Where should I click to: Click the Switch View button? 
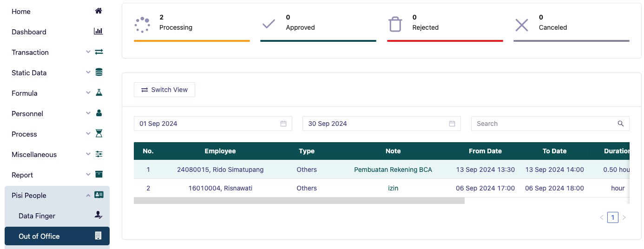pos(164,90)
